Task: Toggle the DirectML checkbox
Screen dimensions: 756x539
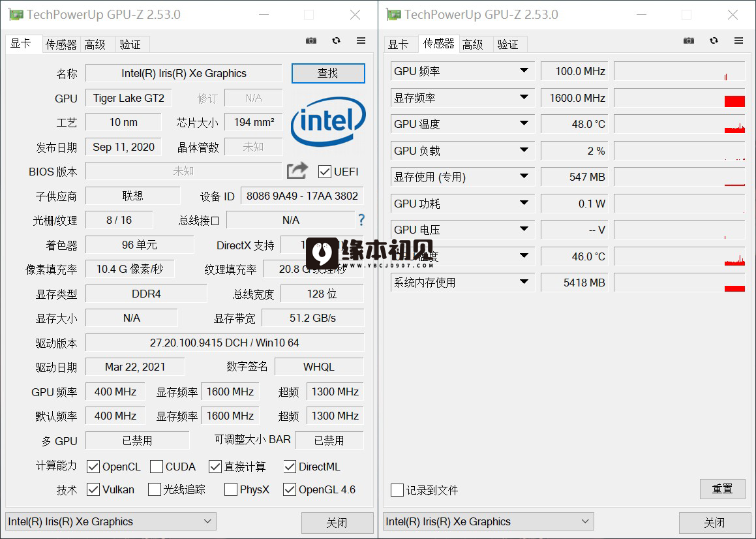Action: point(290,467)
